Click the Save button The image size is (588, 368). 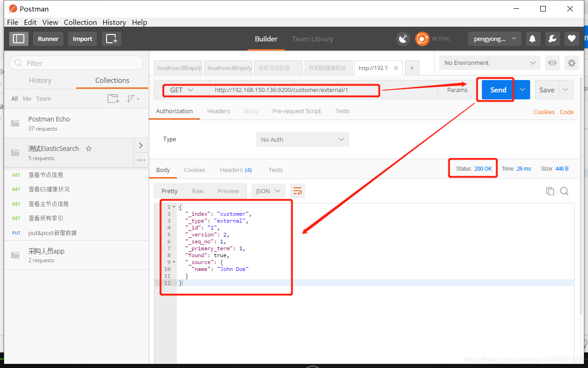(547, 90)
